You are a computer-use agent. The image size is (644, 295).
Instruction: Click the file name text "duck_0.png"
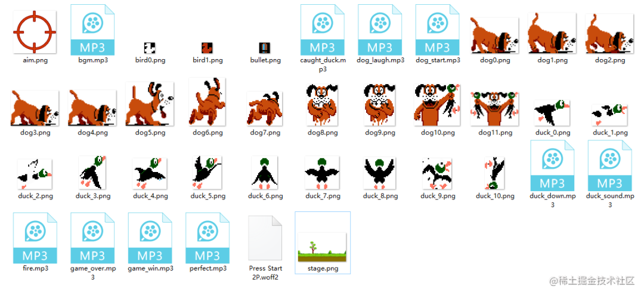click(x=553, y=133)
